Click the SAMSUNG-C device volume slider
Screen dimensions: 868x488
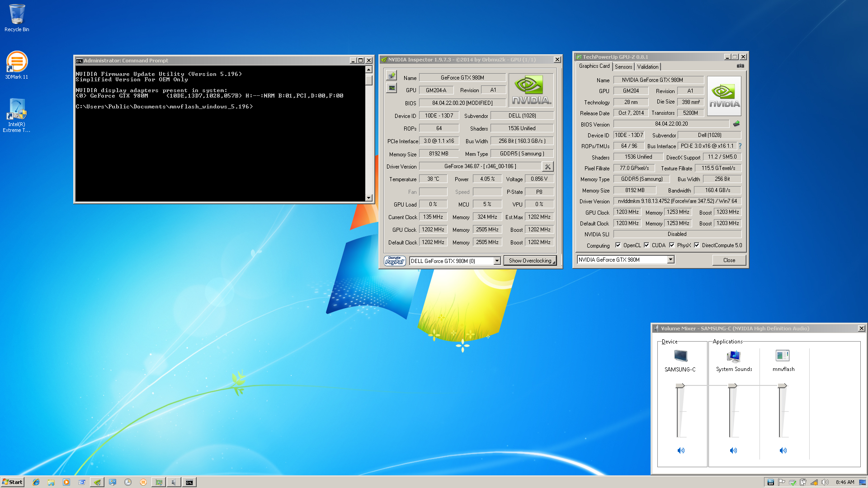click(680, 386)
